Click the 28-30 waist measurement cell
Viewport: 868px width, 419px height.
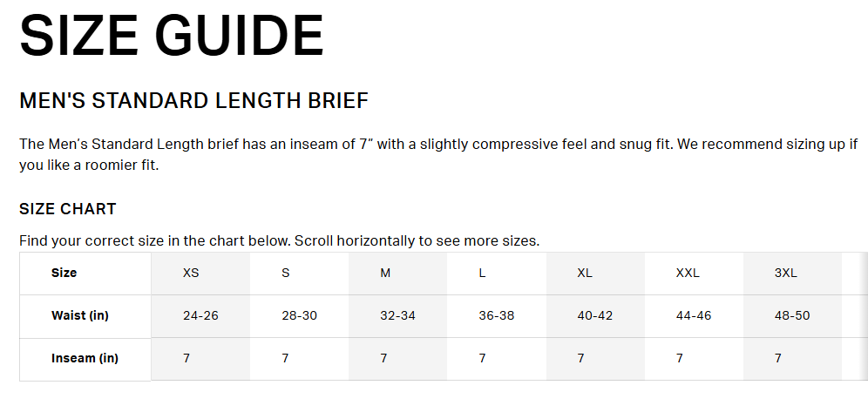coord(299,315)
